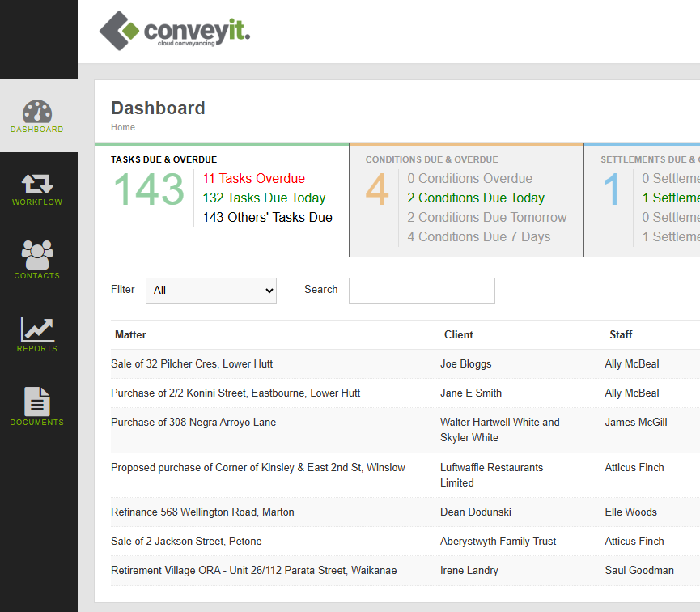
Task: Show 143 Others' Tasks Due
Action: click(x=267, y=217)
